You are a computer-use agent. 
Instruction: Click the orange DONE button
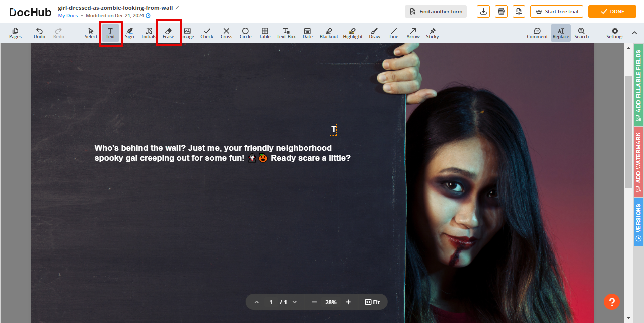pos(612,11)
